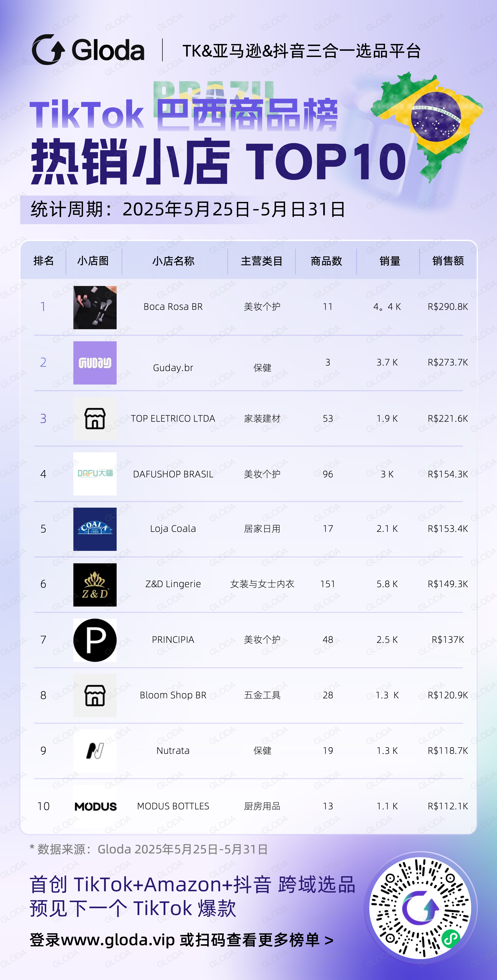Click the TK&亚马逊&抖音三合一选品平台 tagline
The height and width of the screenshot is (980, 497).
[302, 51]
